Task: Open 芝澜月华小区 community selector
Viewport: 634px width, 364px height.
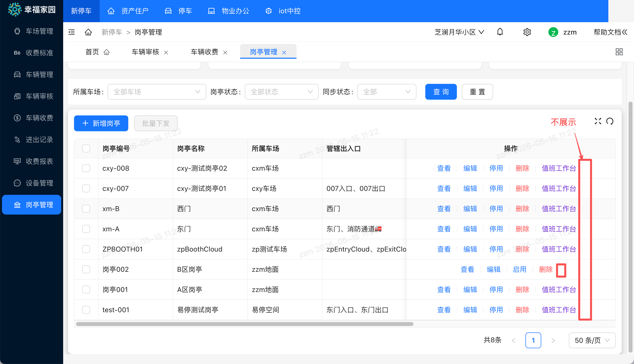Action: tap(459, 32)
